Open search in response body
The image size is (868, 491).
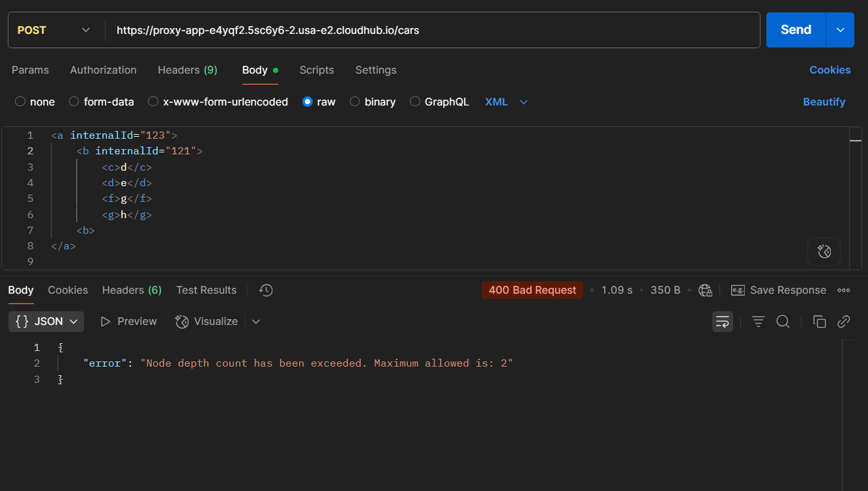click(x=783, y=322)
